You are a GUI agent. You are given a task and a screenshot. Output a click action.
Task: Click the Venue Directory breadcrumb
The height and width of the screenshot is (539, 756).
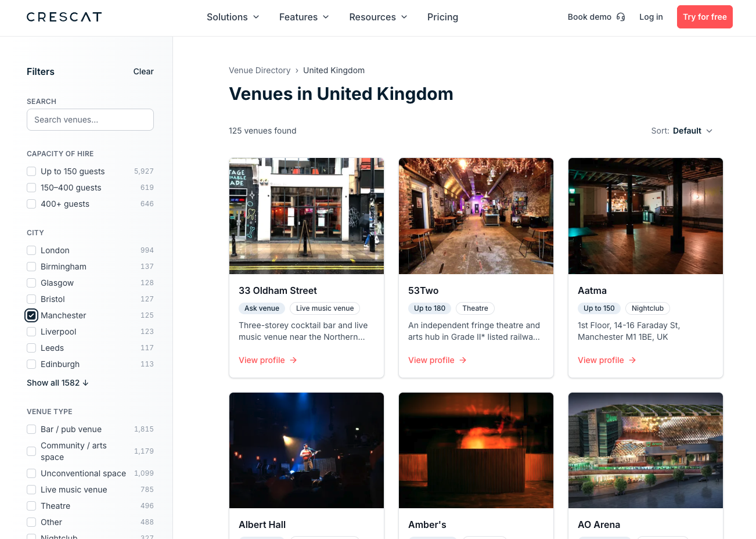[260, 70]
